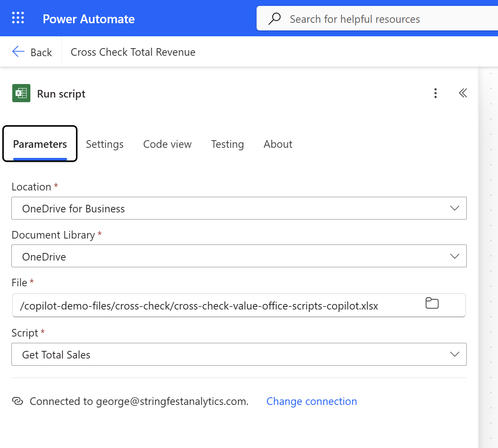Expand the Script selection dropdown
The width and height of the screenshot is (498, 448).
pos(455,354)
